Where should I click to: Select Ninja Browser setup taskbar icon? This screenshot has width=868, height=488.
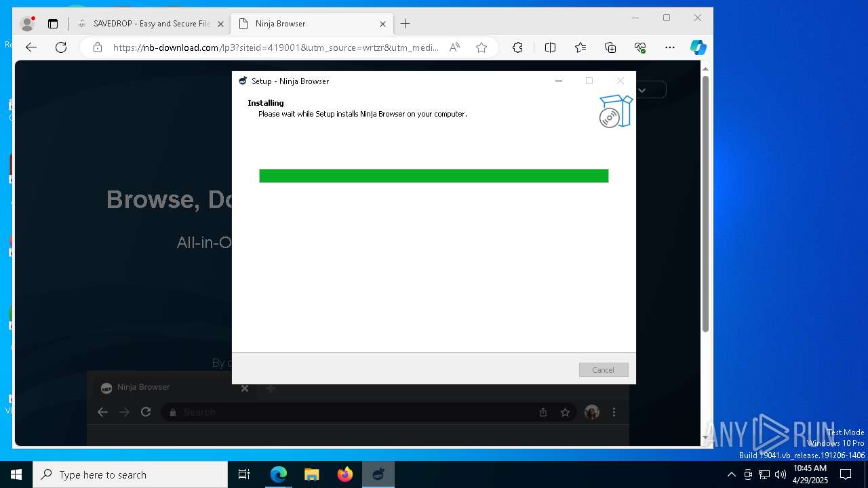[378, 474]
